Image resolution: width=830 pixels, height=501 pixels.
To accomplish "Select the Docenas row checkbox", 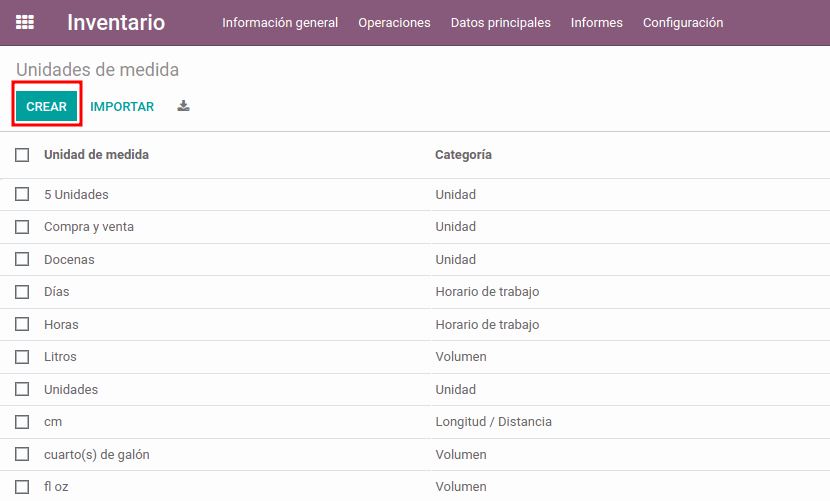I will (22, 260).
